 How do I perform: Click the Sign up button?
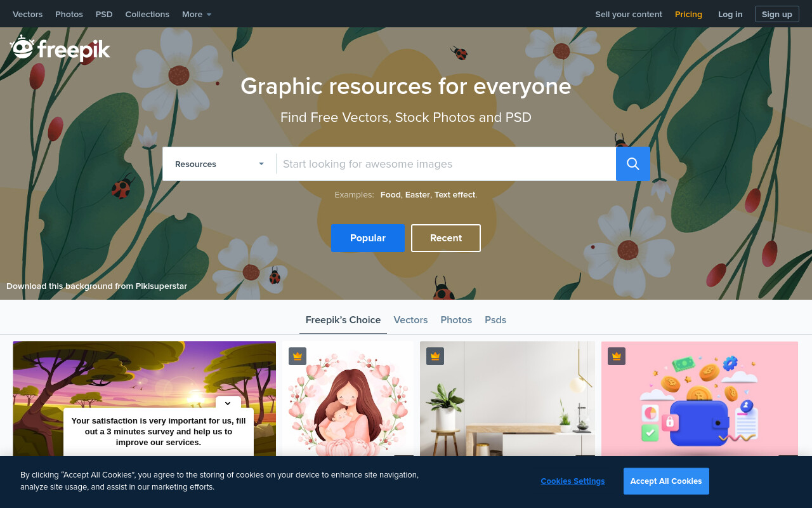point(777,14)
